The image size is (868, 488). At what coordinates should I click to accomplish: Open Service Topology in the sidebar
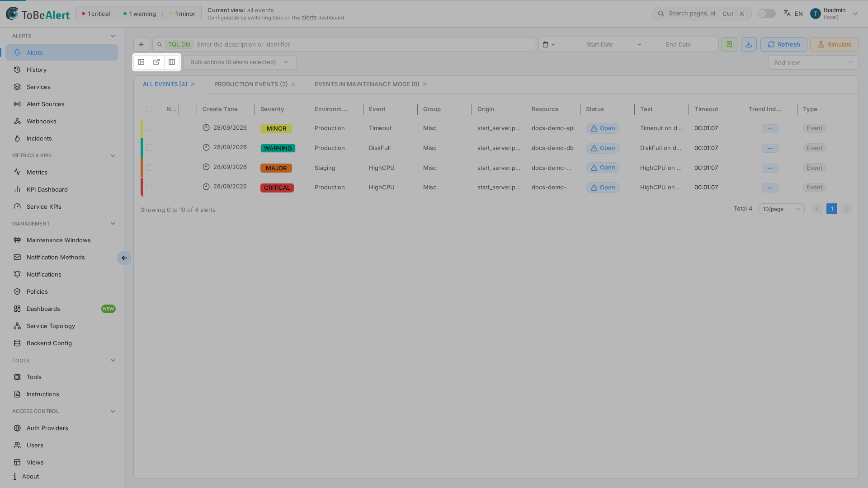62,326
